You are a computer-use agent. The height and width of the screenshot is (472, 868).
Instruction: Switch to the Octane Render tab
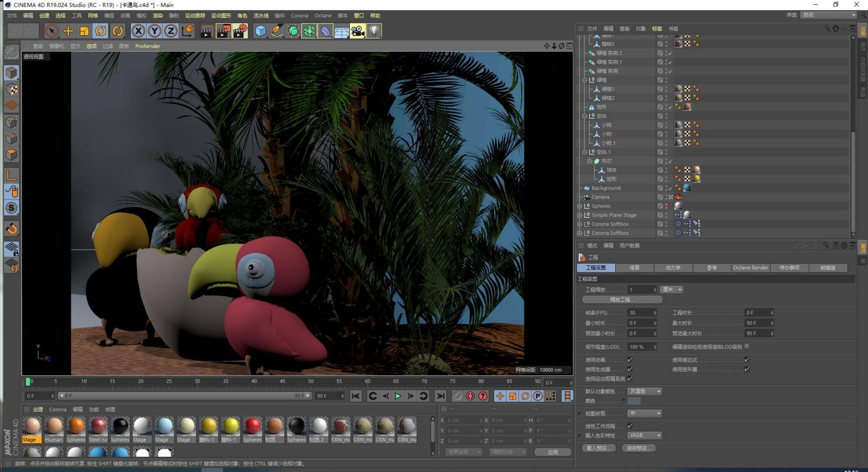point(750,268)
